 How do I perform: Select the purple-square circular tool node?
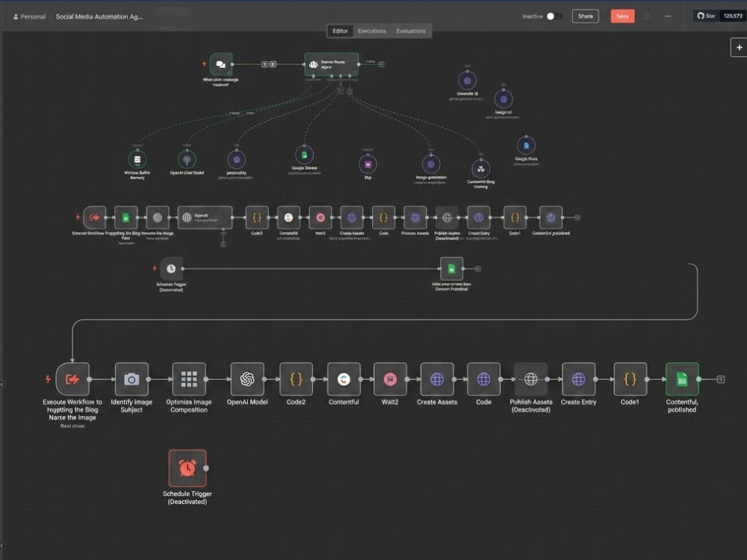(368, 165)
